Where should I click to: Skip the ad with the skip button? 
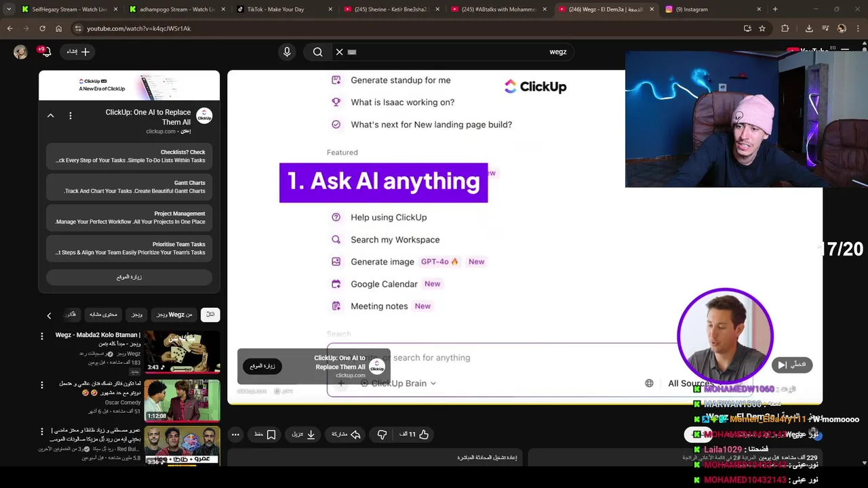pyautogui.click(x=791, y=365)
